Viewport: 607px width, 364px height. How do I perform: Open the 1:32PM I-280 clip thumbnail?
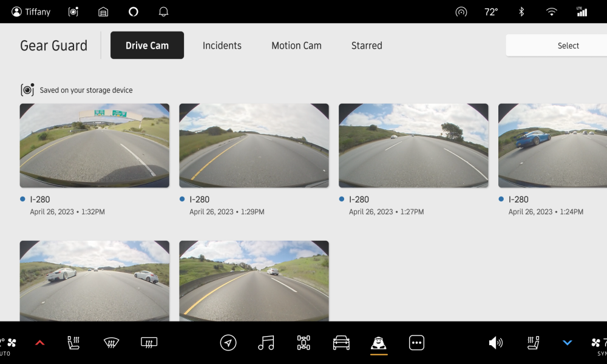coord(95,146)
